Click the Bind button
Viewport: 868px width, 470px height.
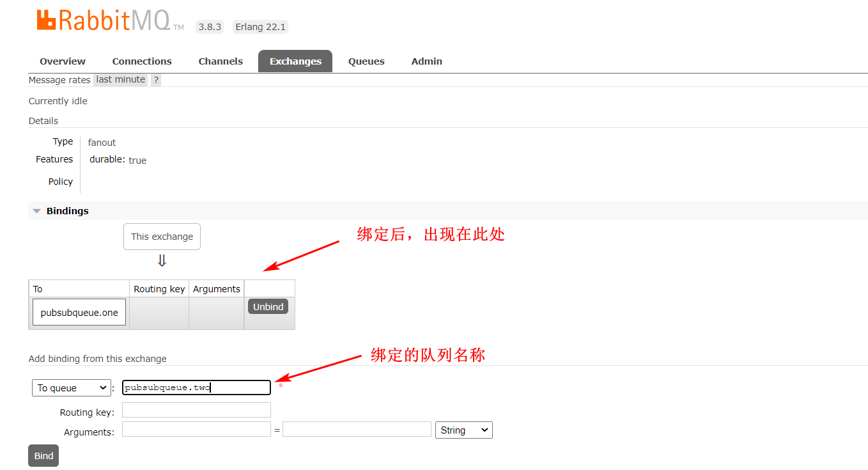[x=43, y=456]
